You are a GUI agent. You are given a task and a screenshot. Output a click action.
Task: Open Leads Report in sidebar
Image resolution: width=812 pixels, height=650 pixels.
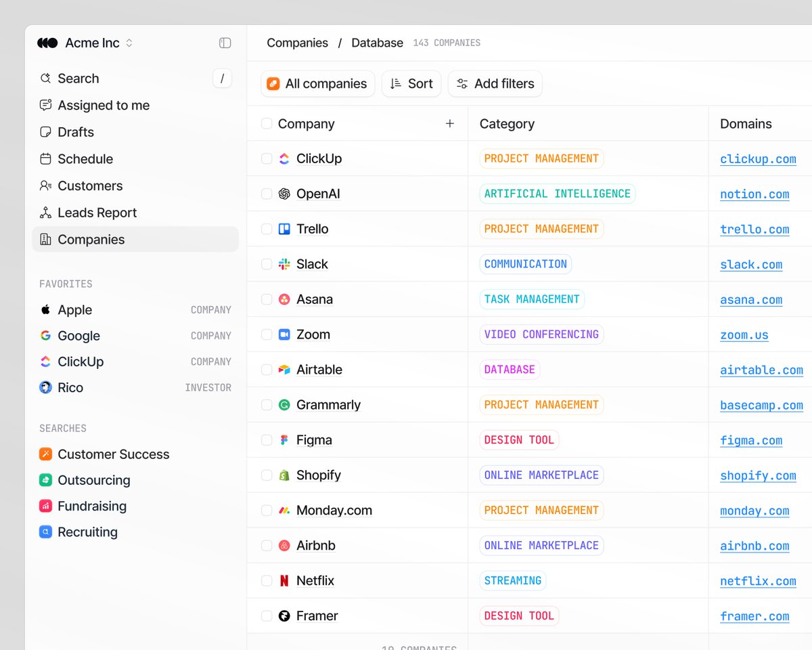click(135, 213)
